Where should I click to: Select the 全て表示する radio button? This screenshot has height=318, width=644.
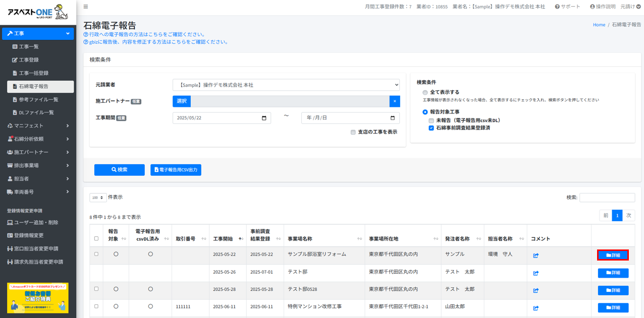425,93
